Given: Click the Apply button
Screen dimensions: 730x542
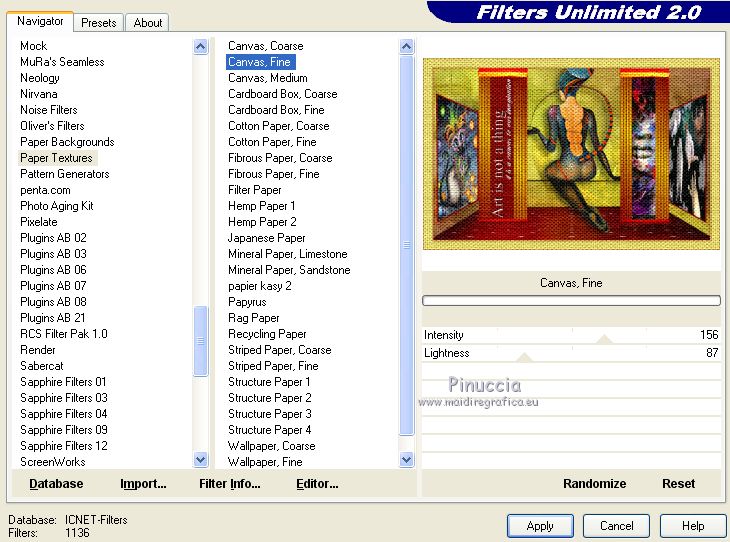Looking at the screenshot, I should point(540,526).
